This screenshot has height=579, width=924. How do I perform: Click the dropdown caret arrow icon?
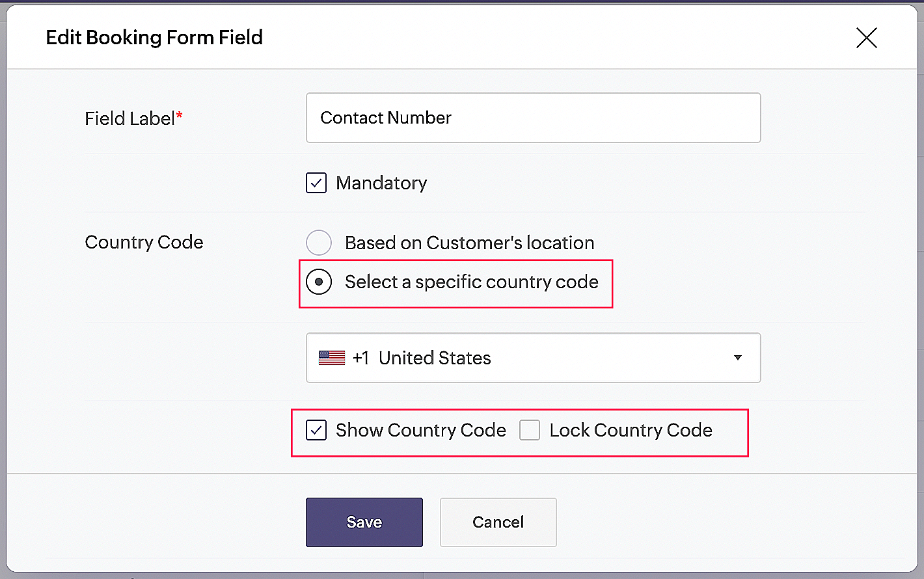[737, 358]
